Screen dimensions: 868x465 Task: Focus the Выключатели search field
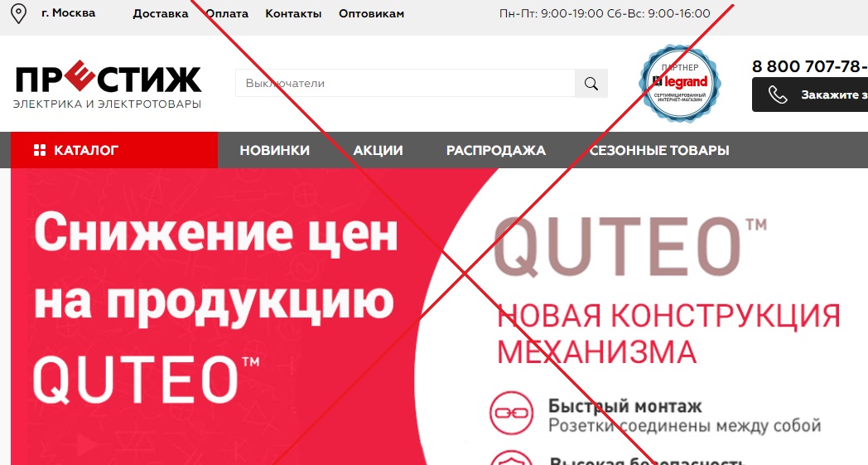(x=405, y=84)
